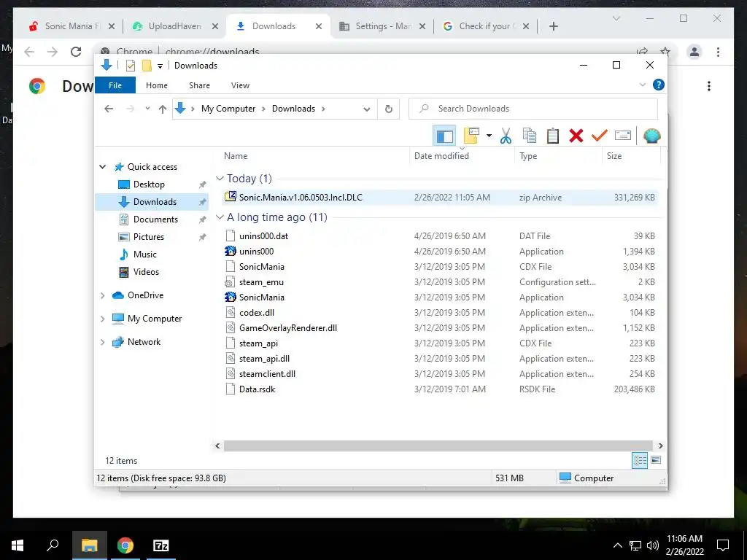Select the SonicMania Application file
Image resolution: width=747 pixels, height=560 pixels.
tap(440, 297)
